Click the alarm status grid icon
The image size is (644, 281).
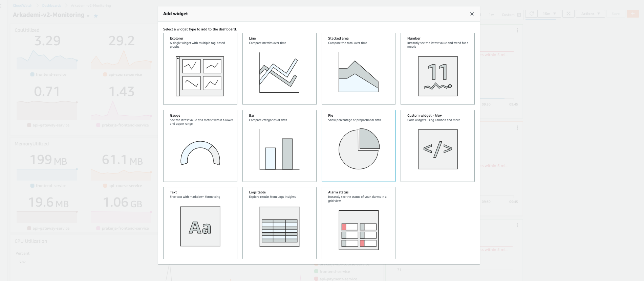[x=359, y=230]
